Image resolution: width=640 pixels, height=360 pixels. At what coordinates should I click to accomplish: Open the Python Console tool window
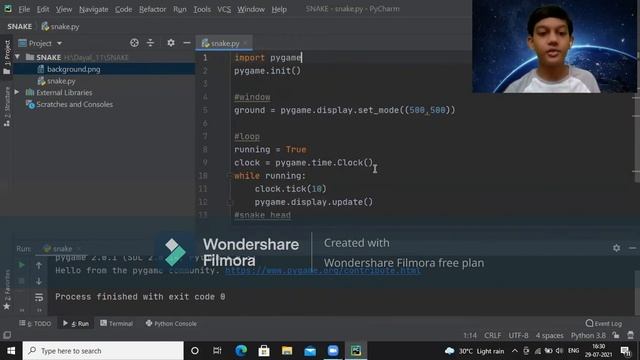(x=171, y=323)
